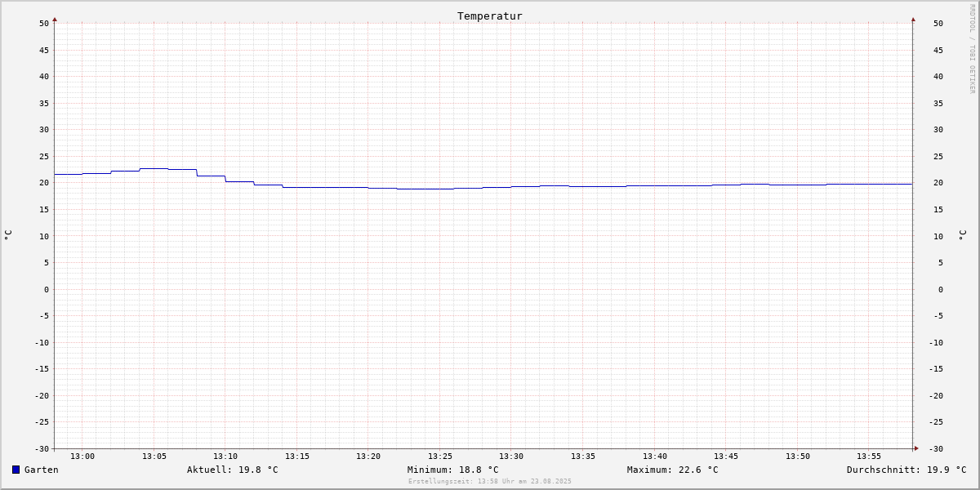Image resolution: width=980 pixels, height=490 pixels.
Task: Click the red arrow atop the left axis
Action: (55, 19)
